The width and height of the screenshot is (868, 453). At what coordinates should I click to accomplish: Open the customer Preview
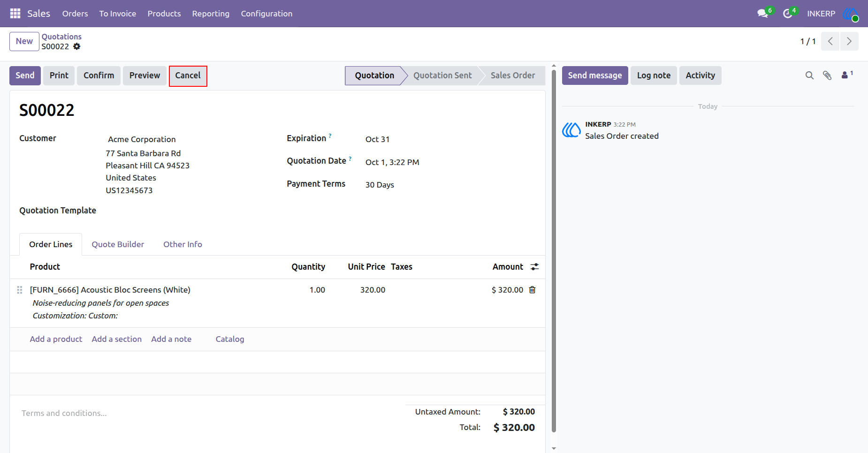tap(145, 75)
